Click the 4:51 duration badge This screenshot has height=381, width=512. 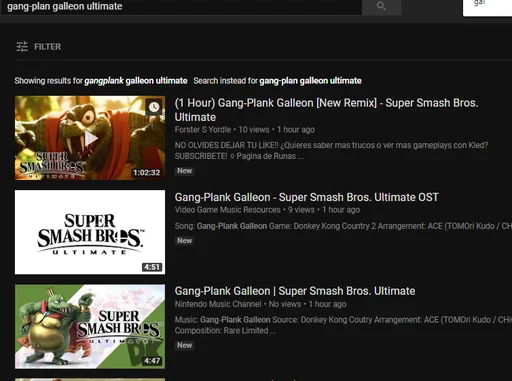[x=152, y=267]
